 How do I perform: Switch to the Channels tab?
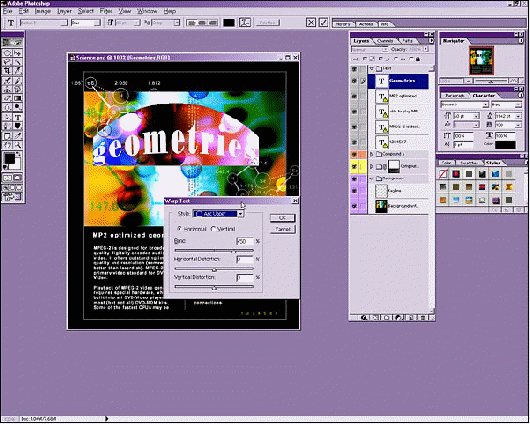tap(385, 41)
